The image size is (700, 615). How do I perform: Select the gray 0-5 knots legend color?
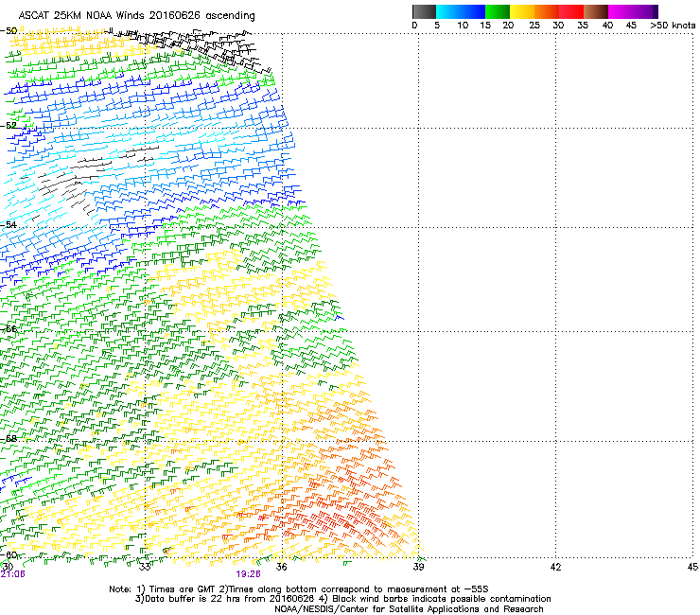point(424,11)
